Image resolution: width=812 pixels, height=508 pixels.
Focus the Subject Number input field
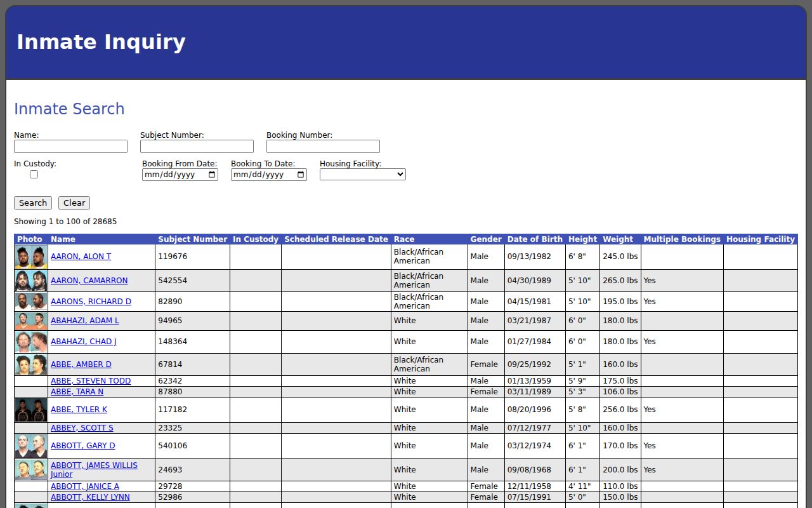(x=197, y=147)
